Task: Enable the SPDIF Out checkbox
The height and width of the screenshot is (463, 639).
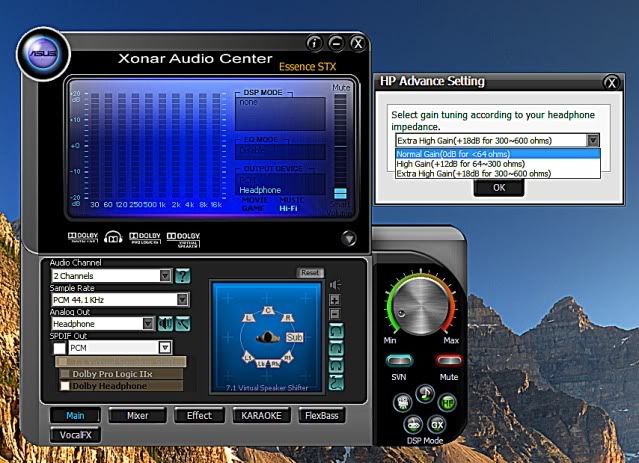Action: coord(59,348)
